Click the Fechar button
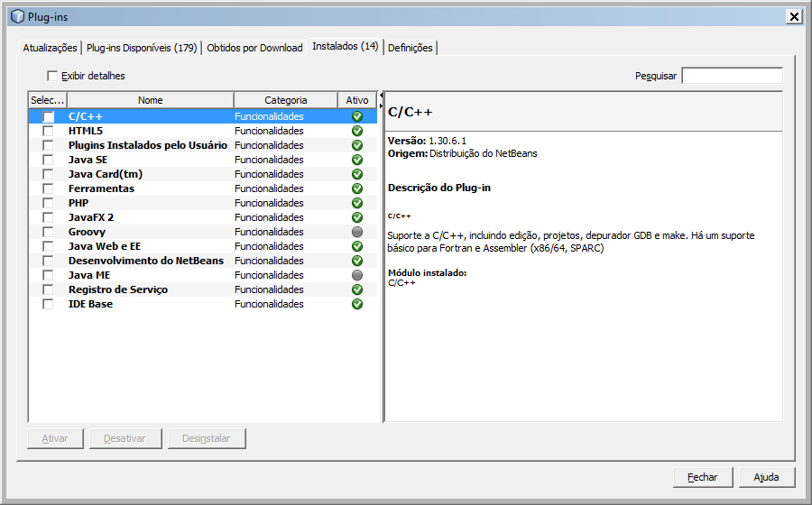 click(702, 477)
